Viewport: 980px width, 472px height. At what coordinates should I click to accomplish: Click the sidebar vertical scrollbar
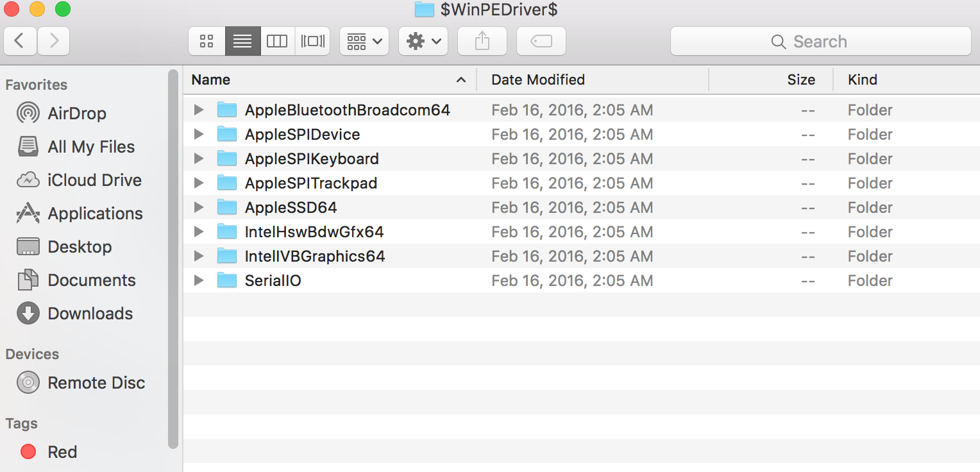[x=173, y=259]
